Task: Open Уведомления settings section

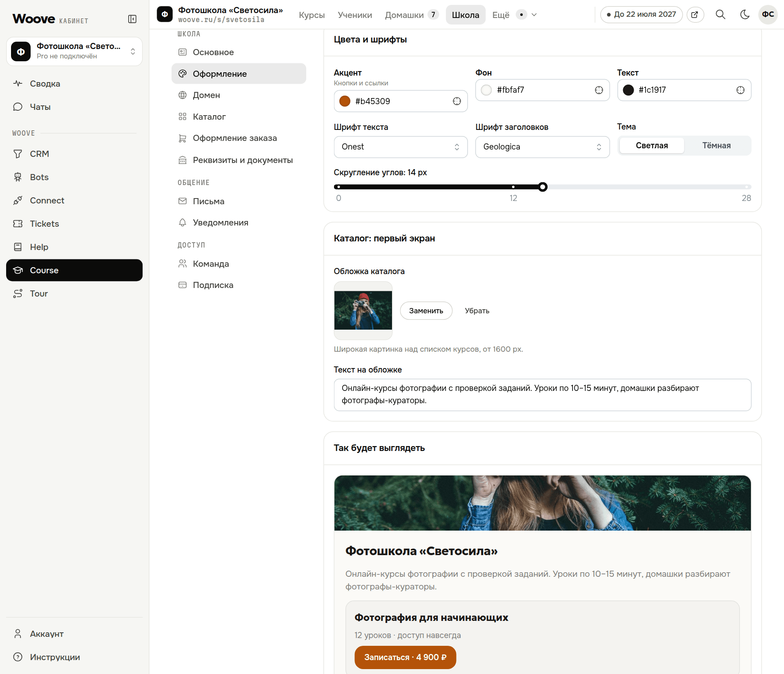Action: click(x=238, y=223)
